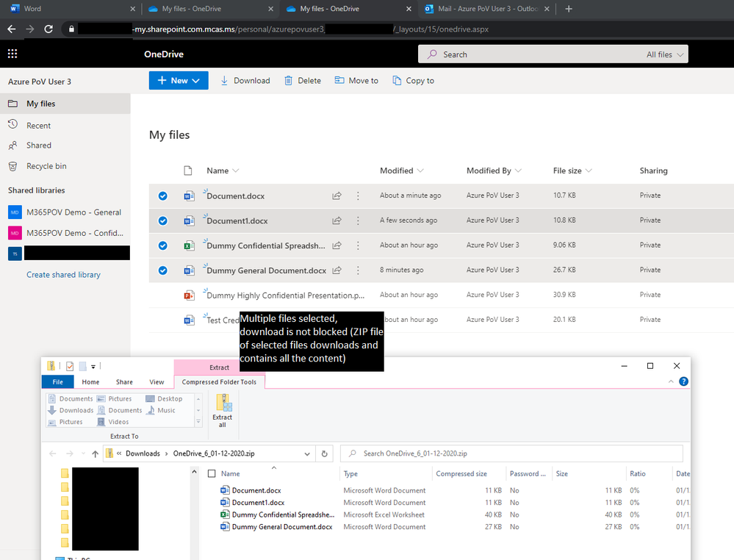The height and width of the screenshot is (560, 734).
Task: Collapse the Explorer ribbon chevron
Action: point(671,381)
